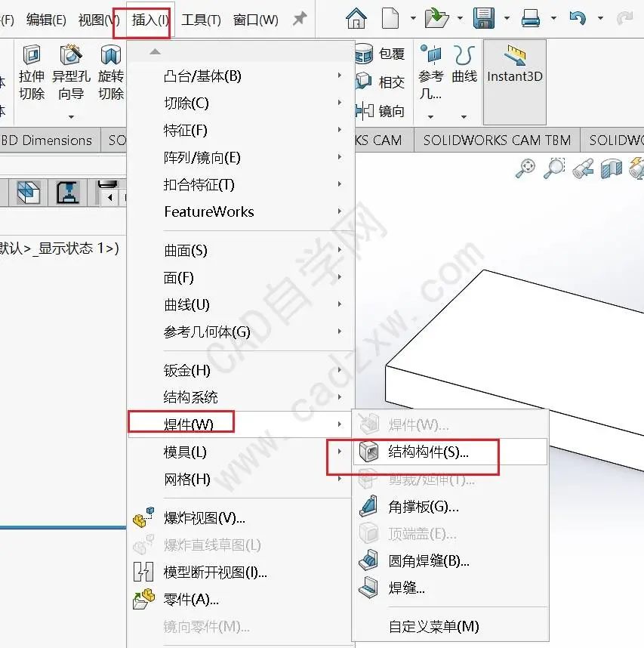Open the 视图(V) menu
Viewport: 644px width, 648px height.
tap(98, 20)
